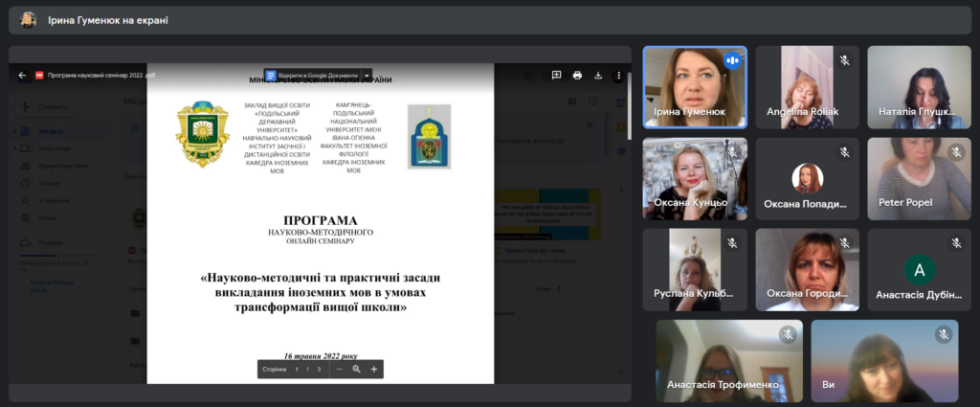
Task: Click the muted mic icon on the Ви tile
Action: (944, 334)
